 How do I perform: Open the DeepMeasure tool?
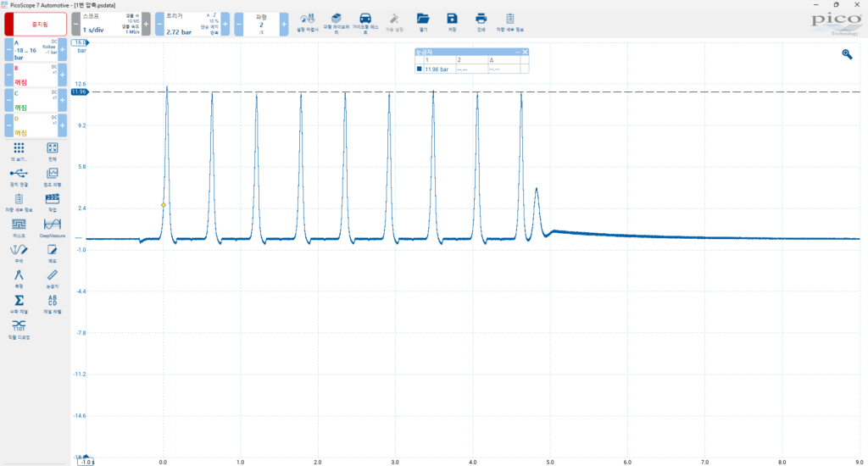(x=52, y=226)
